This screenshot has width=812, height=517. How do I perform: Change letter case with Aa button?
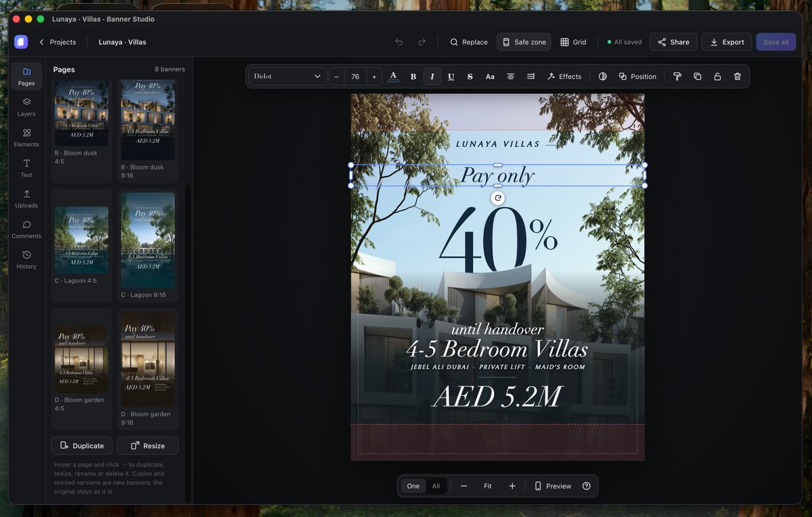click(x=490, y=76)
